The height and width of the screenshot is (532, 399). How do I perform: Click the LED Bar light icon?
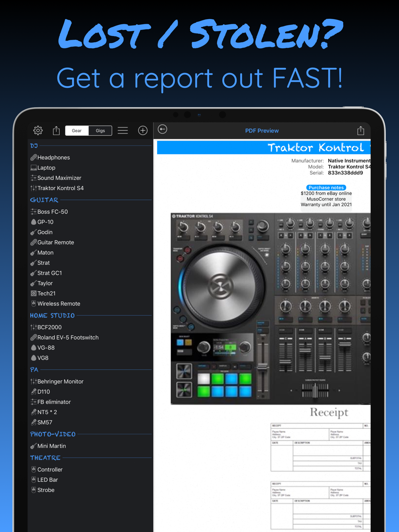tap(34, 480)
